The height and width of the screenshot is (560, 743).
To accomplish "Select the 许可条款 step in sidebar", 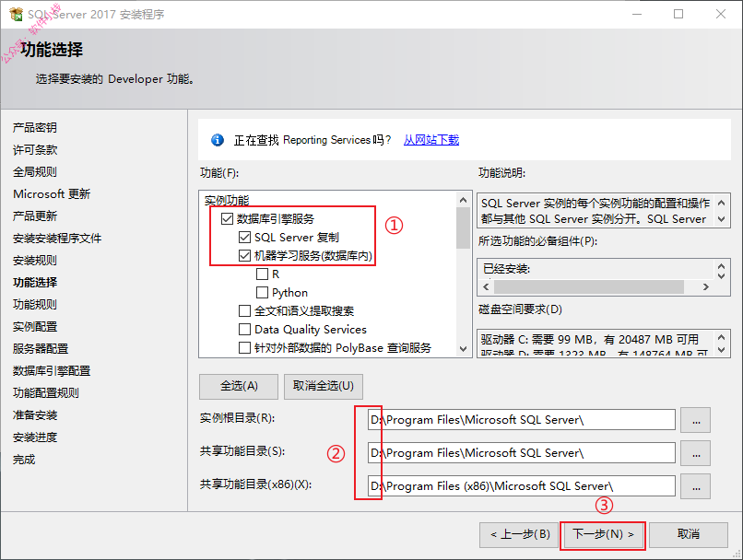I will (35, 149).
